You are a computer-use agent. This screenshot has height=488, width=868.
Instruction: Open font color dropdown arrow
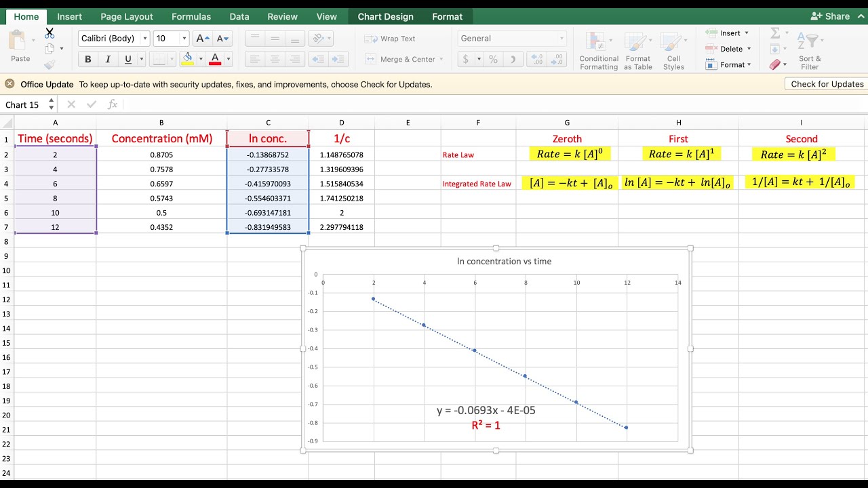click(x=228, y=60)
